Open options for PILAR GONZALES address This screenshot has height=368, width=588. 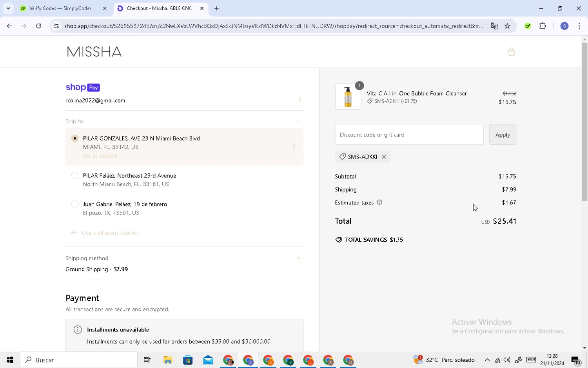coord(294,147)
